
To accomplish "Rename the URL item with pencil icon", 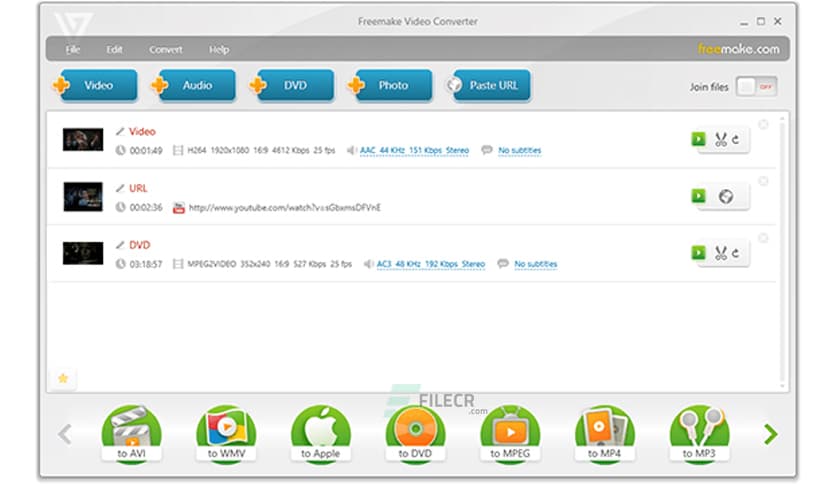I will [120, 188].
